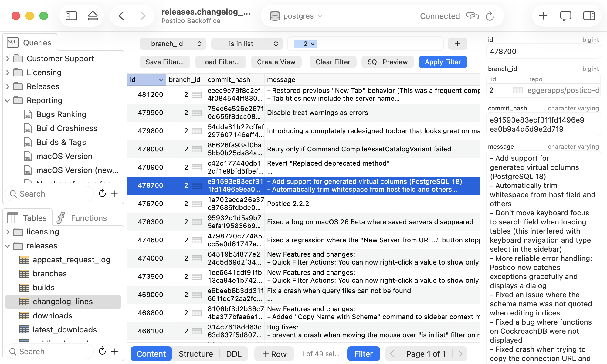Click the message column header
The height and width of the screenshot is (364, 607).
pos(372,79)
